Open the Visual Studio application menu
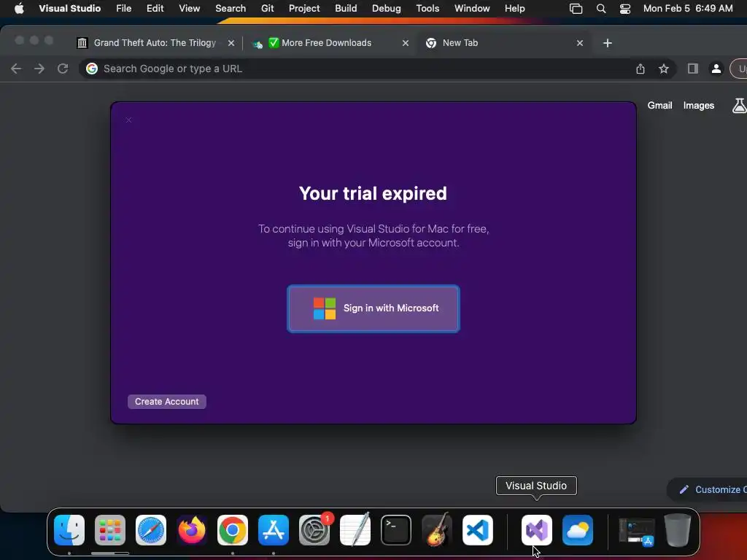747x560 pixels. (69, 9)
